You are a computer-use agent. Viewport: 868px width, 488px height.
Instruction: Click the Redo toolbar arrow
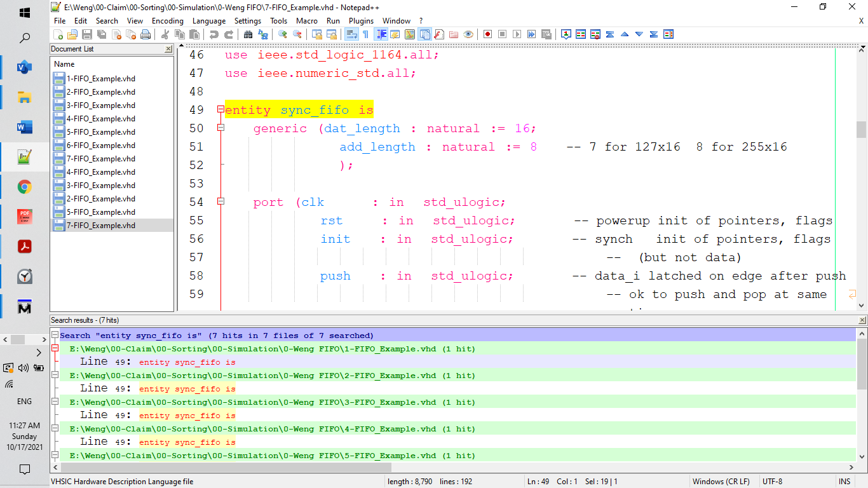(x=229, y=34)
